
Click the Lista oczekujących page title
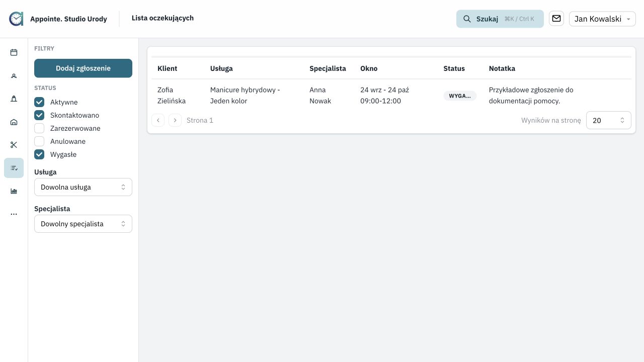(163, 18)
